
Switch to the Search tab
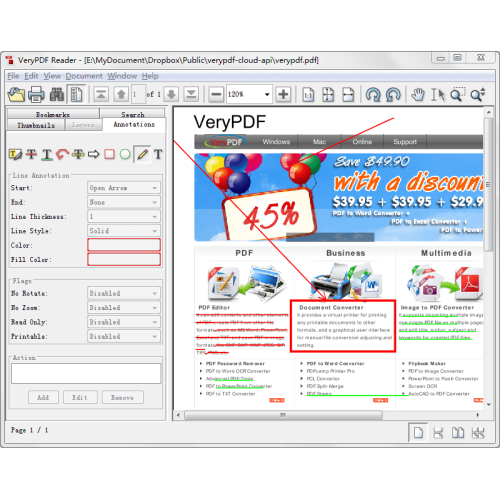133,113
